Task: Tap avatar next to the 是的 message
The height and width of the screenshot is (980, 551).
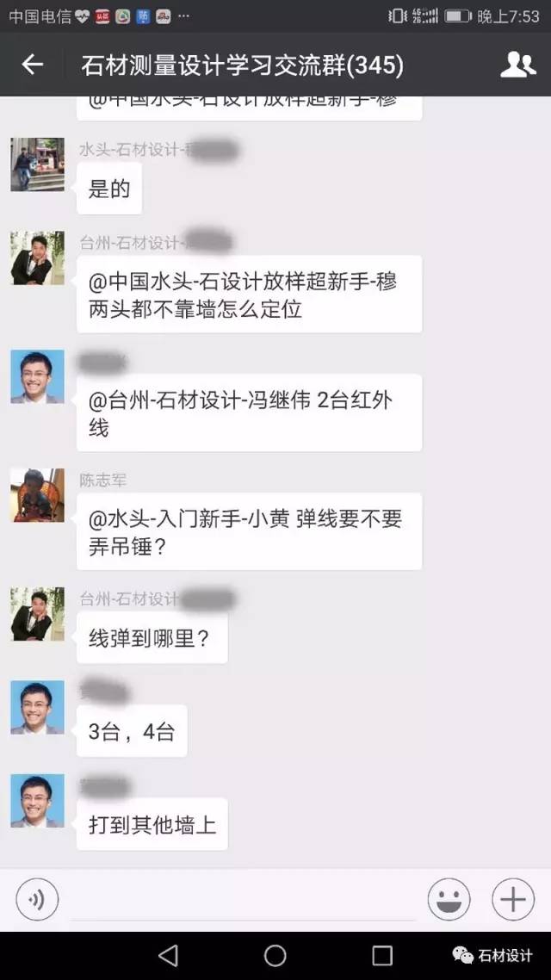Action: 38,164
